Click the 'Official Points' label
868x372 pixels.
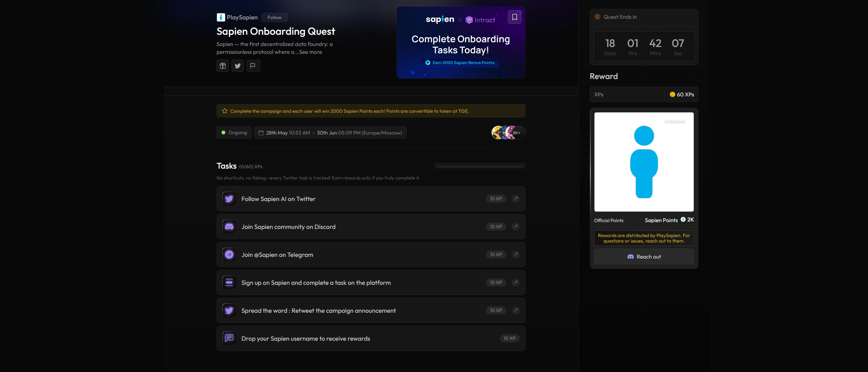[x=609, y=220]
